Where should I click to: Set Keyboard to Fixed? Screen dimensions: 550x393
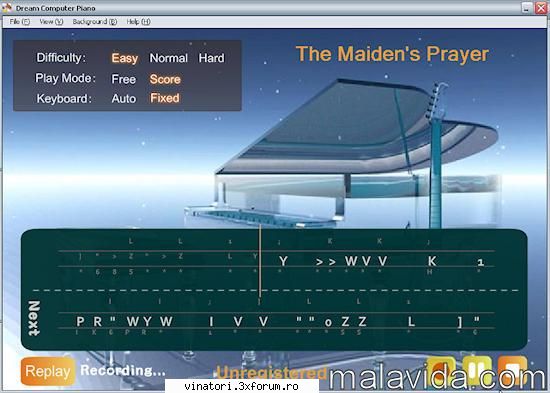pos(165,98)
